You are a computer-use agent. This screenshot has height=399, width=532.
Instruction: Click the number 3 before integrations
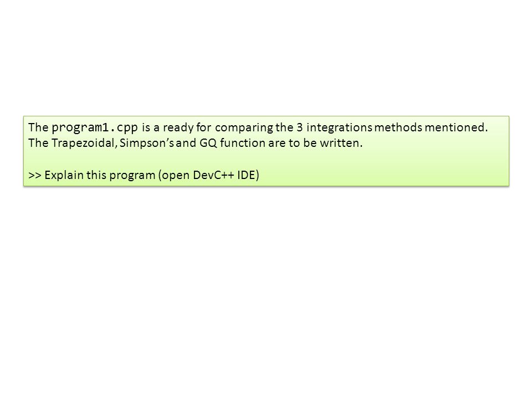click(300, 127)
